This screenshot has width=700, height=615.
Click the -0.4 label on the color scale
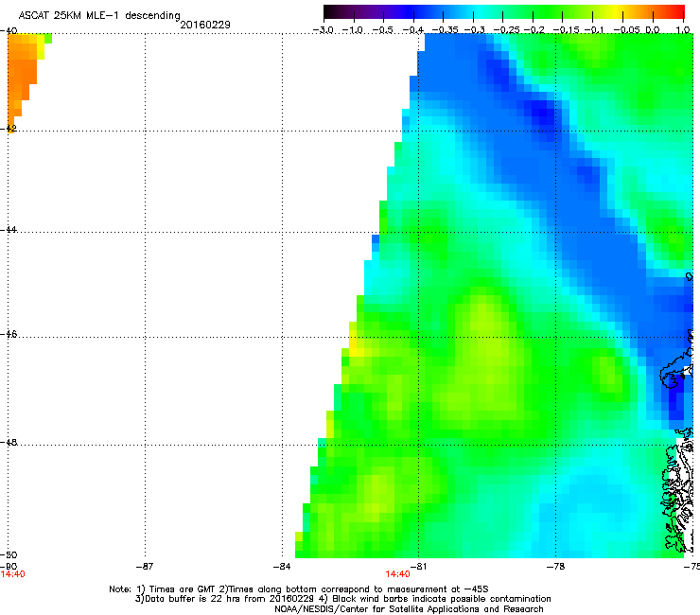413,30
